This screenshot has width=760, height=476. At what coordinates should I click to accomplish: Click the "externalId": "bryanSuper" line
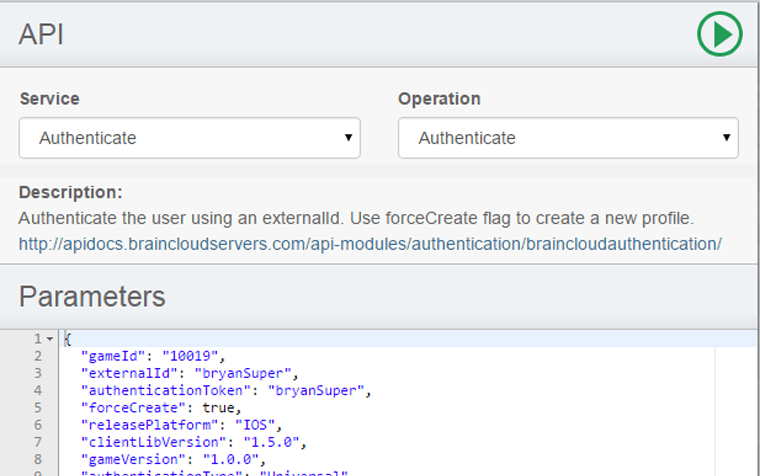point(190,373)
